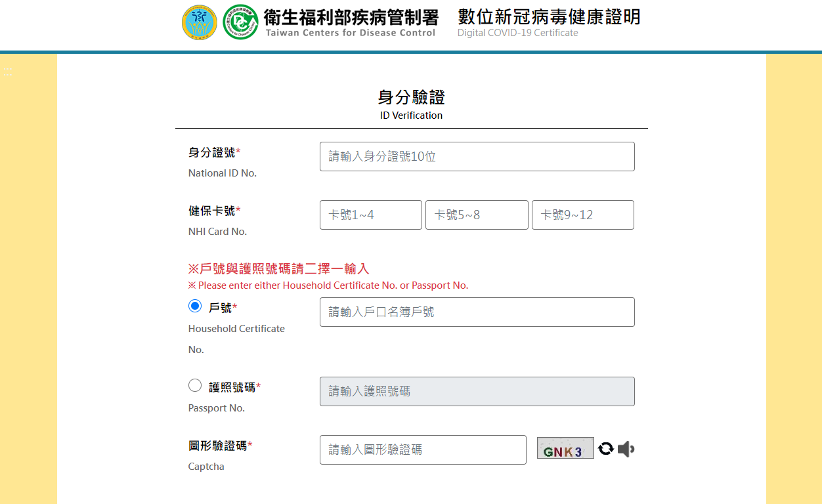Select the 戶號 Household Certificate radio button
This screenshot has width=822, height=504.
coord(195,306)
